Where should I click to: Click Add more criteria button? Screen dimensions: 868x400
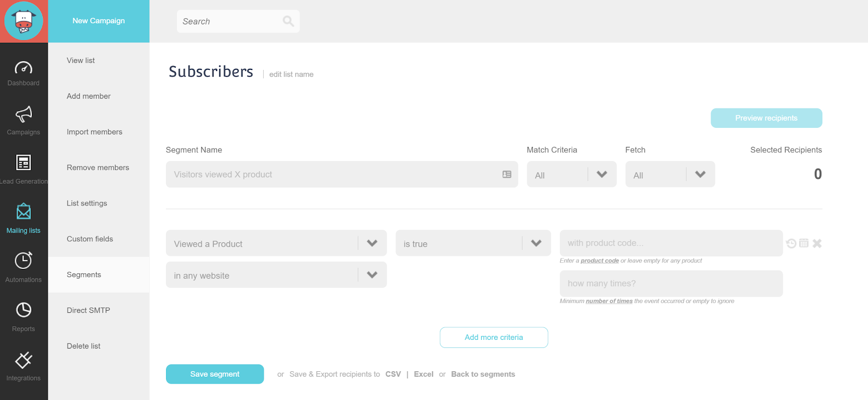[x=494, y=337]
